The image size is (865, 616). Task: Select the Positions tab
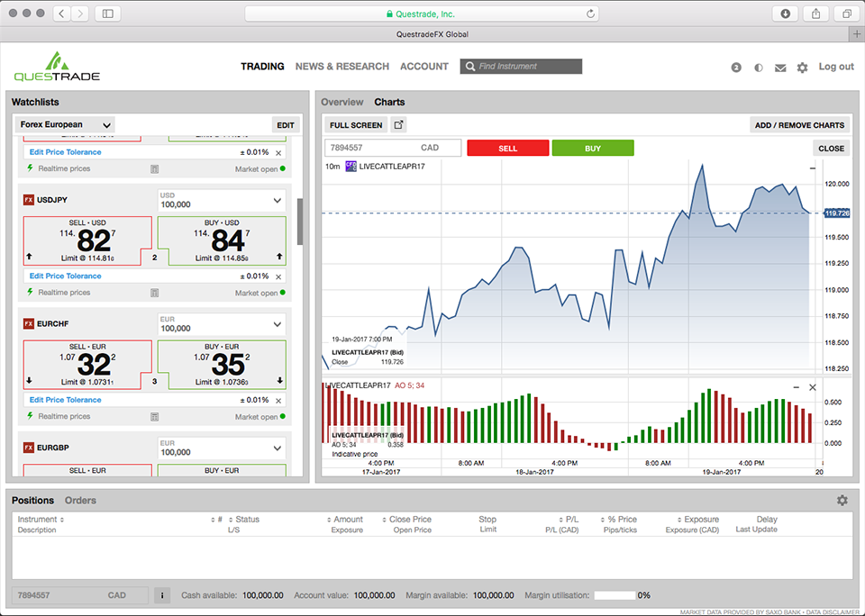[32, 500]
